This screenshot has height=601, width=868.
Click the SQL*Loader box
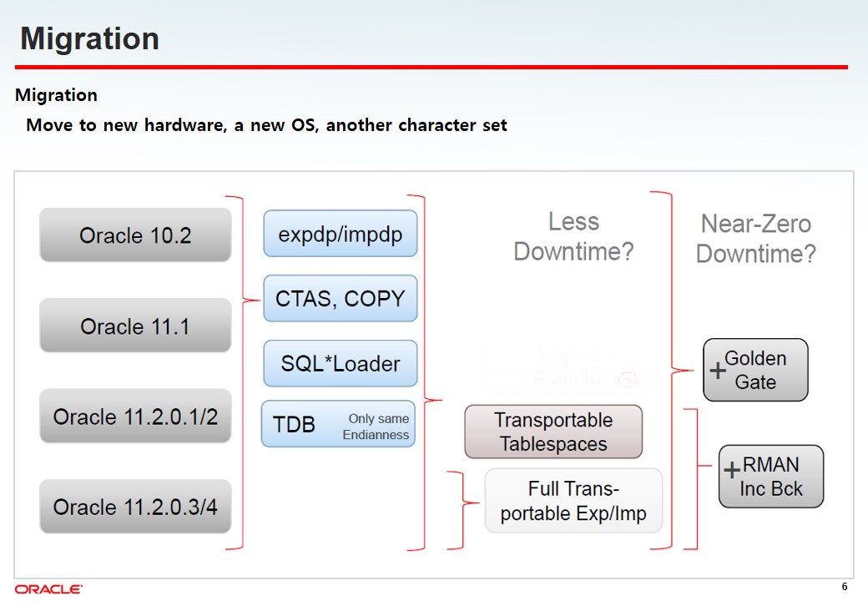341,364
